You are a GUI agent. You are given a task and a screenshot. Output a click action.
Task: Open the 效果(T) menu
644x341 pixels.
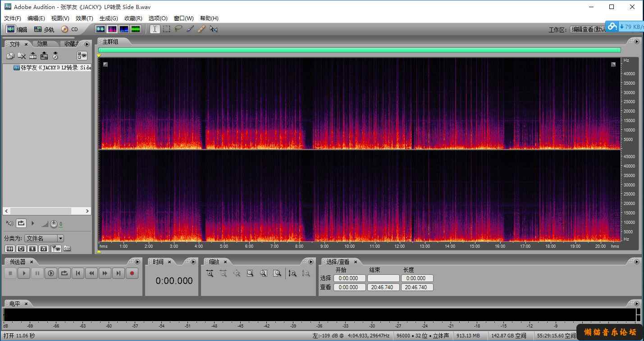[84, 18]
